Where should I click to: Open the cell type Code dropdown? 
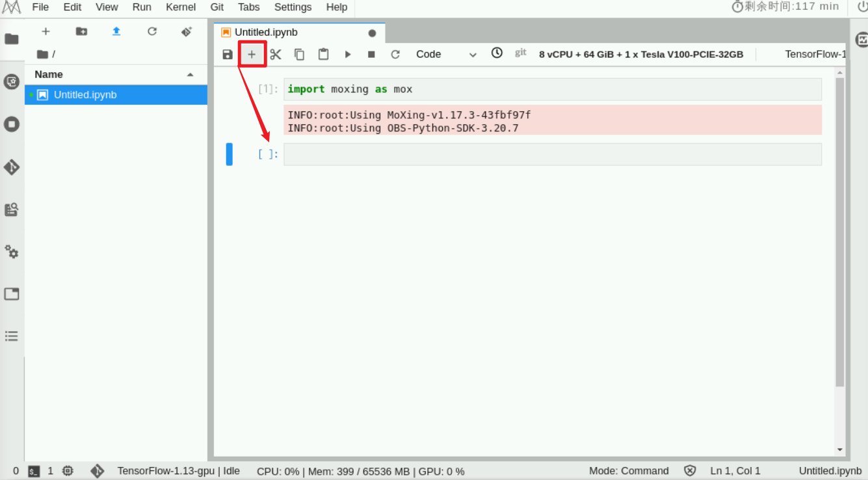click(446, 55)
